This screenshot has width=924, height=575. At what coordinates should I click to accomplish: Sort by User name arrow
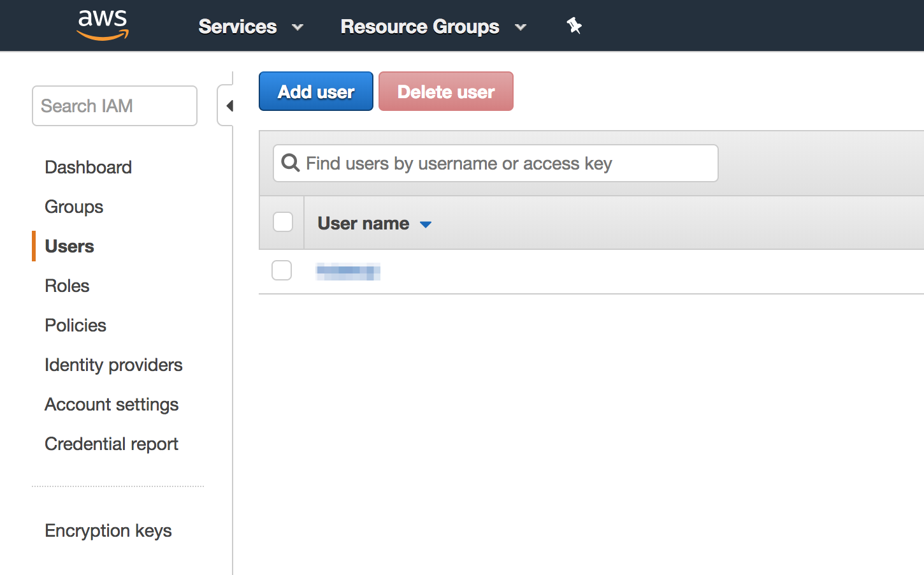coord(426,224)
